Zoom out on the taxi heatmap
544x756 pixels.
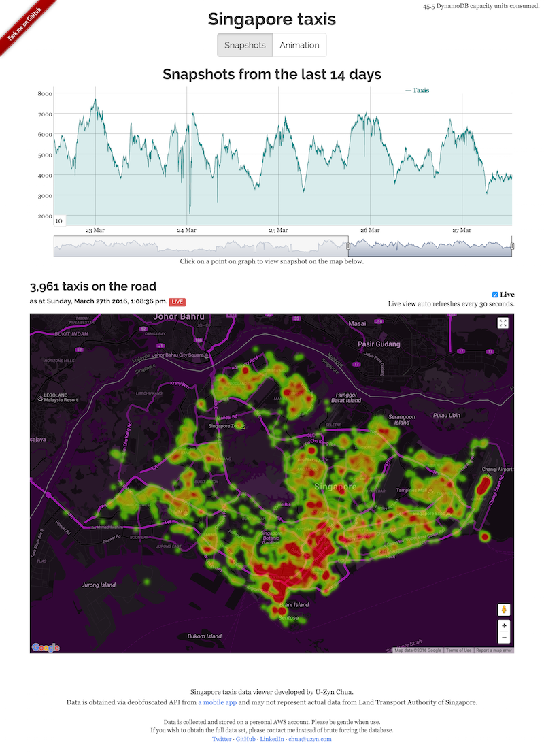[x=504, y=638]
